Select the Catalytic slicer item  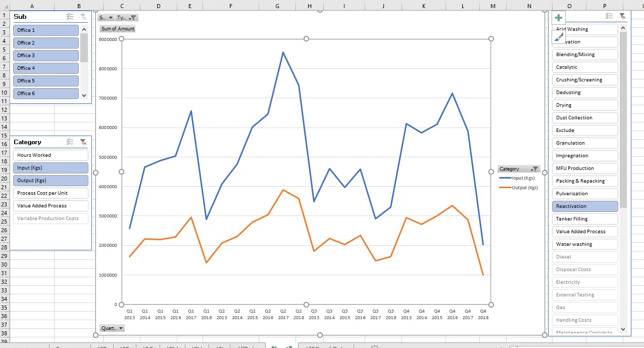point(585,67)
